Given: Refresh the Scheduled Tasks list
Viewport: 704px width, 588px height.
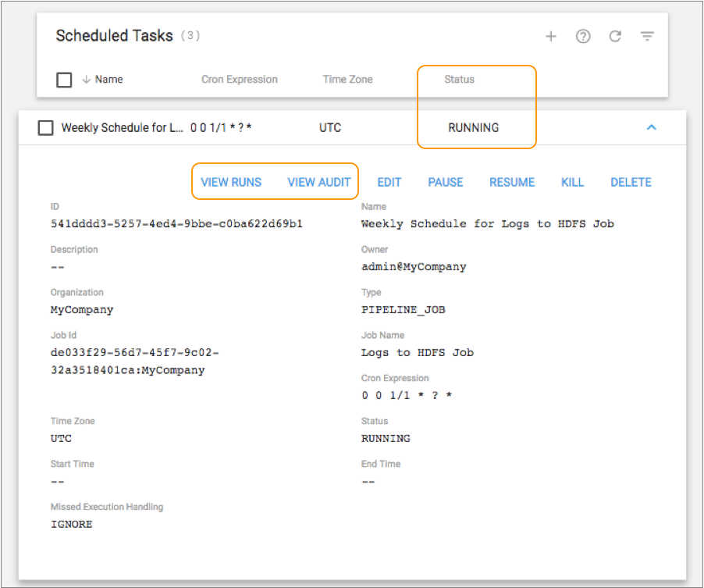Looking at the screenshot, I should [615, 37].
